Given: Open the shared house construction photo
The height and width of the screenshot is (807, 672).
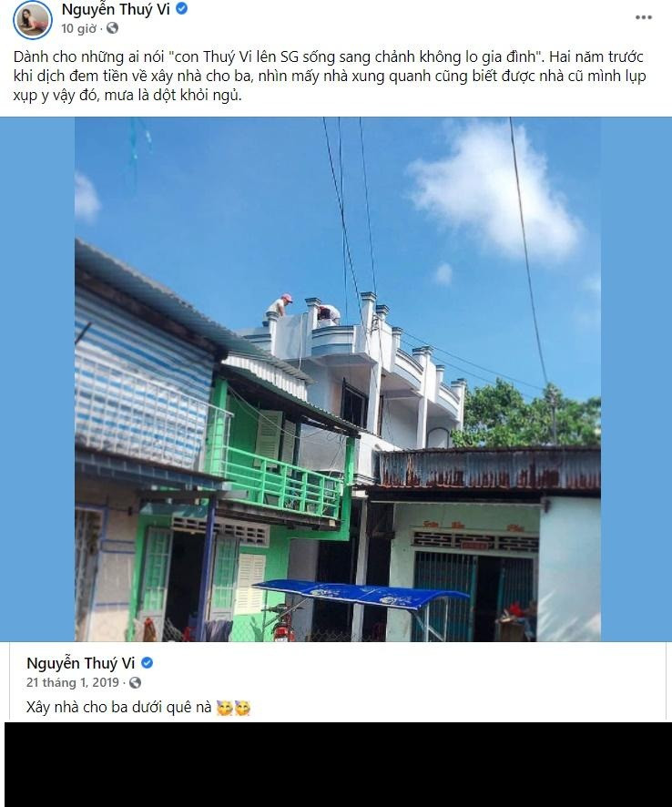Looking at the screenshot, I should point(338,379).
